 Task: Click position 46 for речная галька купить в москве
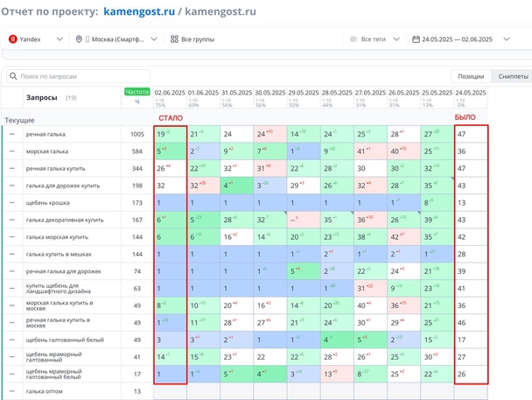471,323
